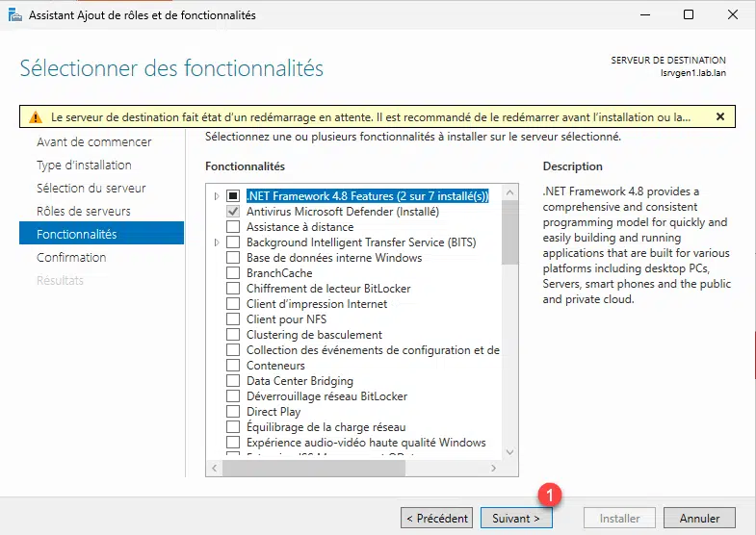Click the horizontal scroll right arrow
The image size is (756, 535).
493,468
